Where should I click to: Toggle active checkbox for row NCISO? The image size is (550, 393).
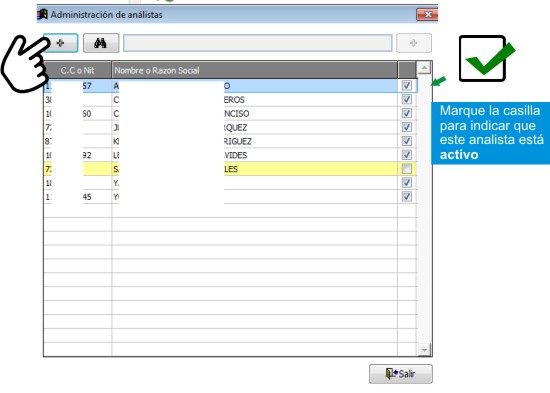407,113
